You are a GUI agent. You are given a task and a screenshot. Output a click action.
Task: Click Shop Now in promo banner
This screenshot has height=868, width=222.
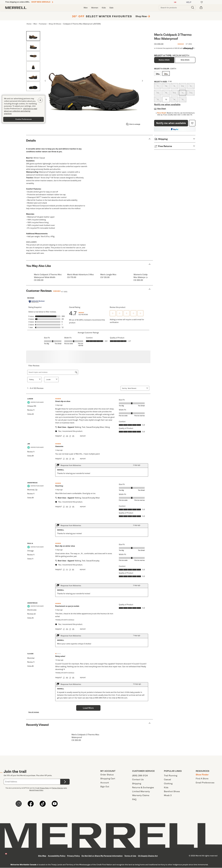point(143,16)
